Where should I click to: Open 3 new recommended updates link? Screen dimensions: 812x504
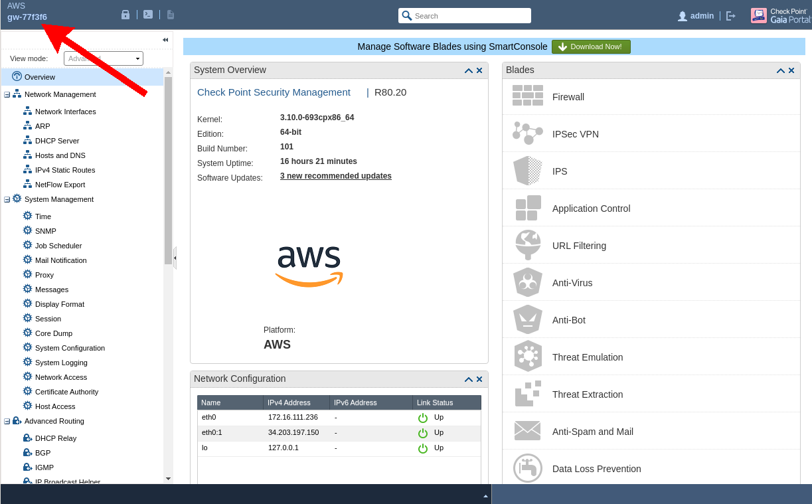[336, 176]
